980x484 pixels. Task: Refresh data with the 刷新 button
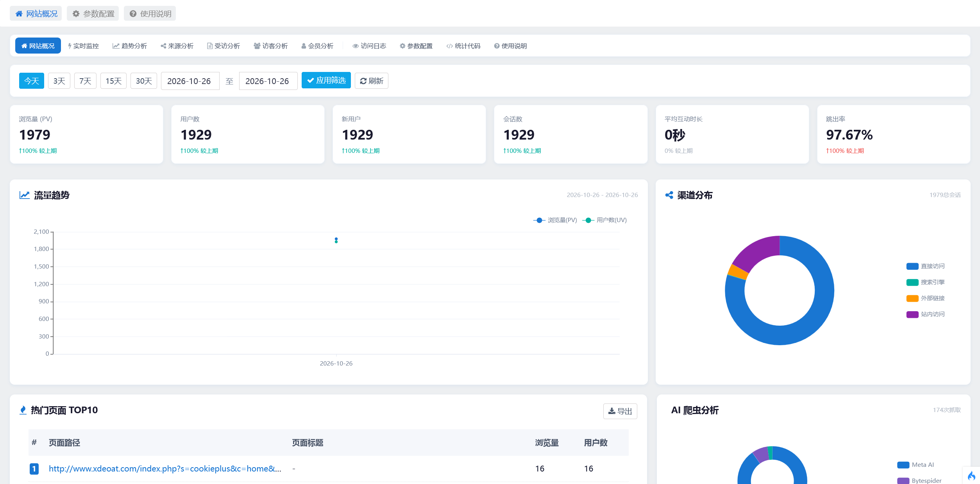click(x=372, y=81)
